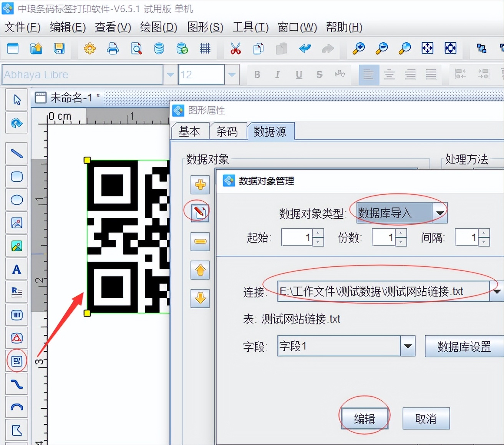Undo last action arrow icon

305,48
